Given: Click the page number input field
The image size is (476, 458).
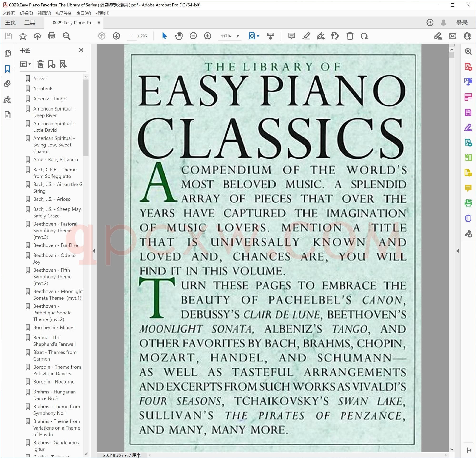Looking at the screenshot, I should [132, 36].
